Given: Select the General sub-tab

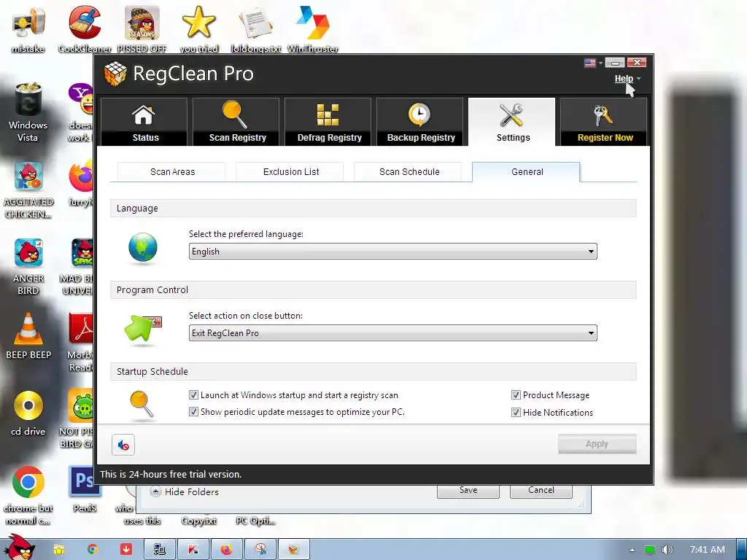Looking at the screenshot, I should (x=527, y=172).
